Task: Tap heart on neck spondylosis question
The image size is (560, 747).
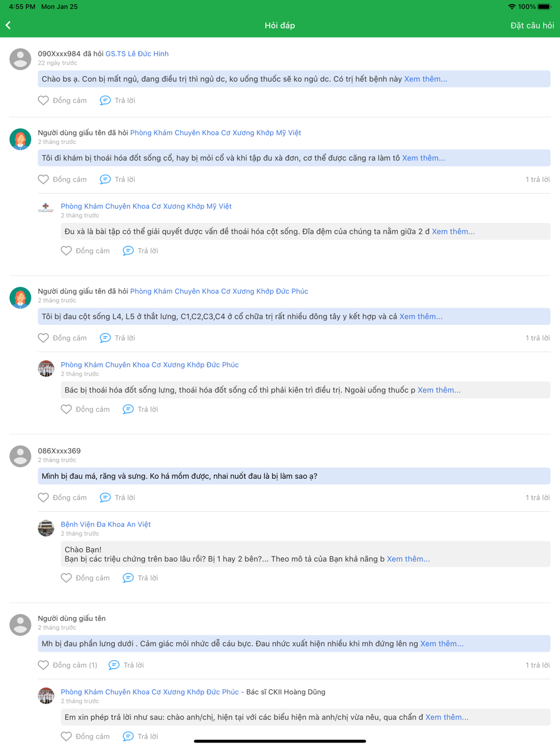Action: pyautogui.click(x=44, y=180)
